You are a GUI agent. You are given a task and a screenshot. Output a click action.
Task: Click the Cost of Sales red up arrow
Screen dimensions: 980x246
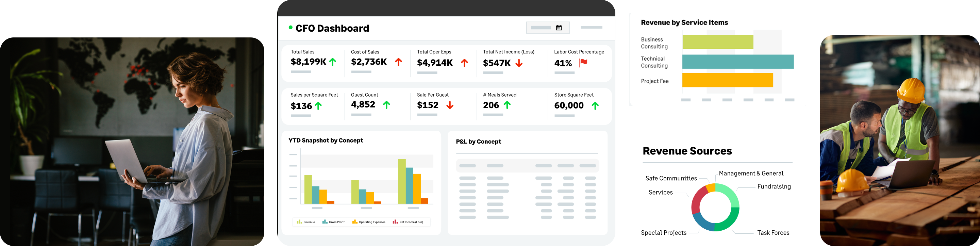[398, 62]
